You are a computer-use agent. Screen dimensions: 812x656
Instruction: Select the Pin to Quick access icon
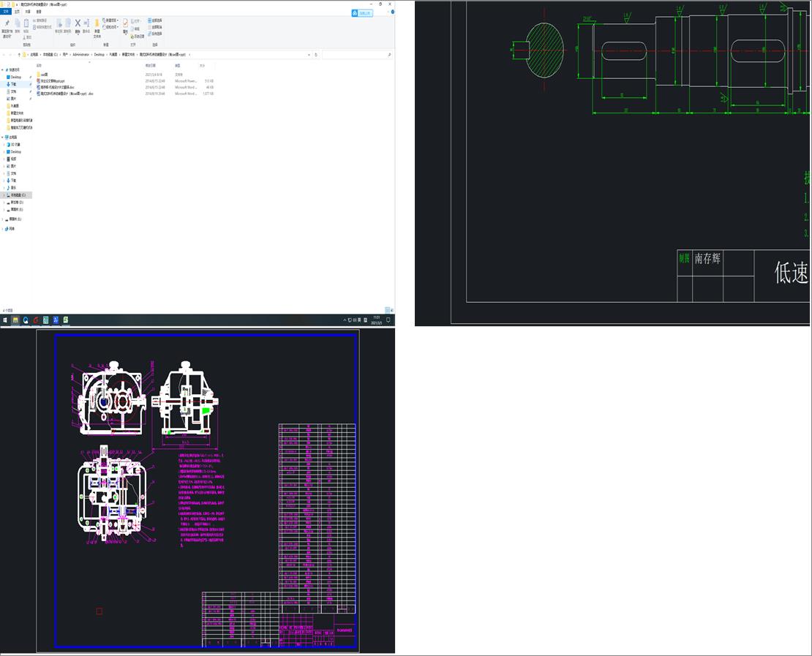click(7, 23)
